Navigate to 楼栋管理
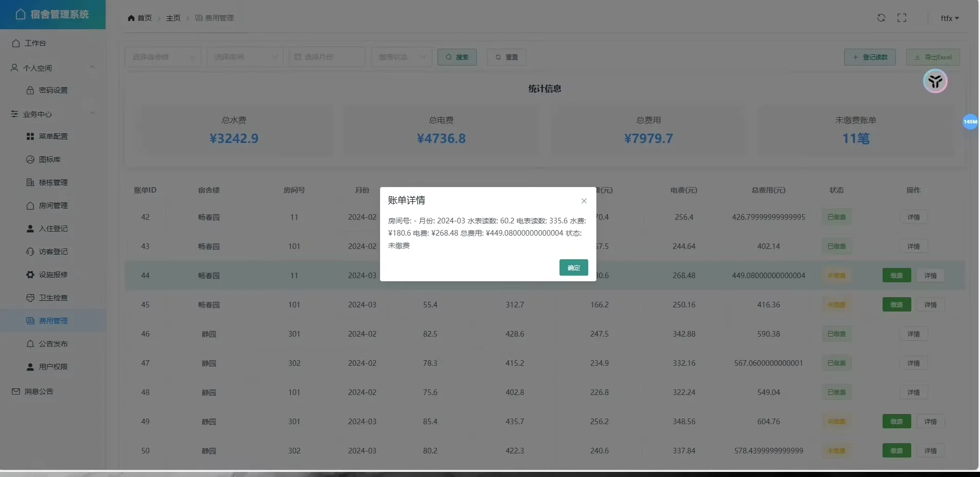 [53, 182]
